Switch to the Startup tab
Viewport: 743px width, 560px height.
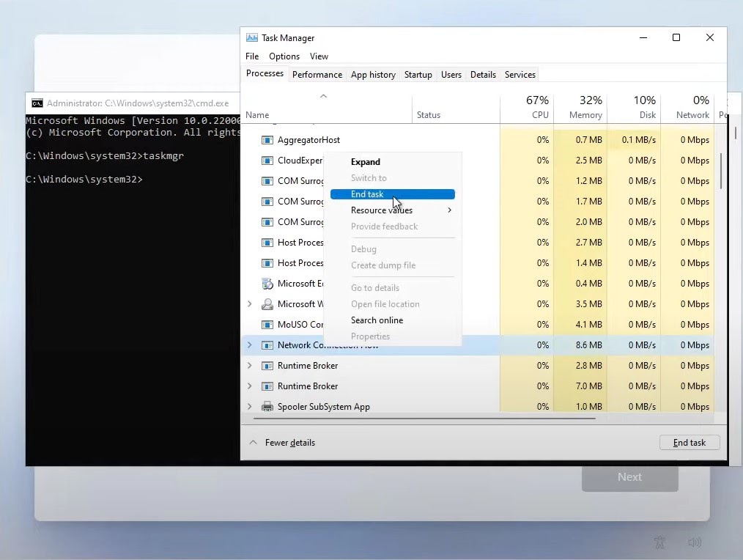pyautogui.click(x=418, y=75)
